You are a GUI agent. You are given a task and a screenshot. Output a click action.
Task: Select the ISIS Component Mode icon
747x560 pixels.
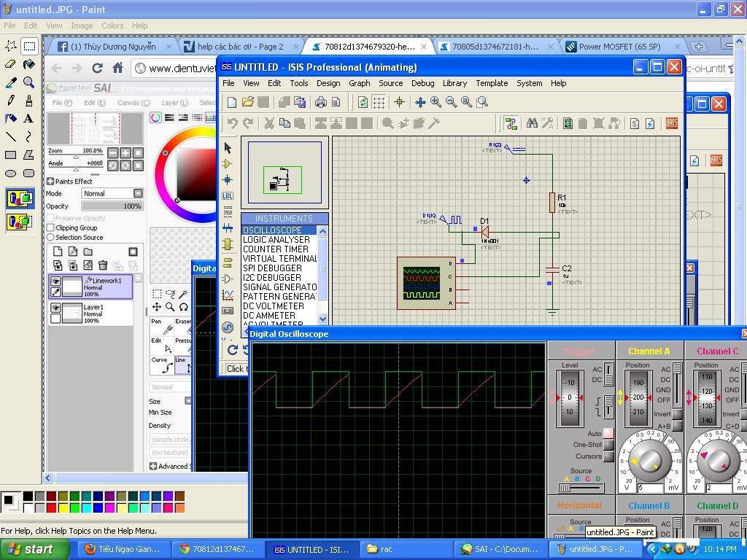[x=228, y=164]
